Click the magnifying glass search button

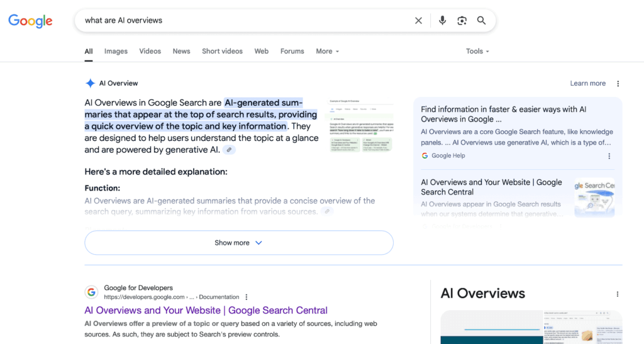(481, 21)
